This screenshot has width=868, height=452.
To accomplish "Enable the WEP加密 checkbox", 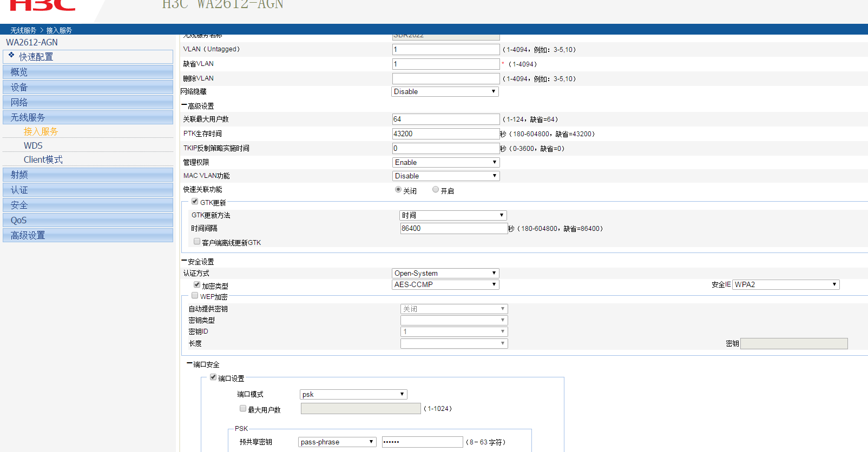I will tap(195, 296).
